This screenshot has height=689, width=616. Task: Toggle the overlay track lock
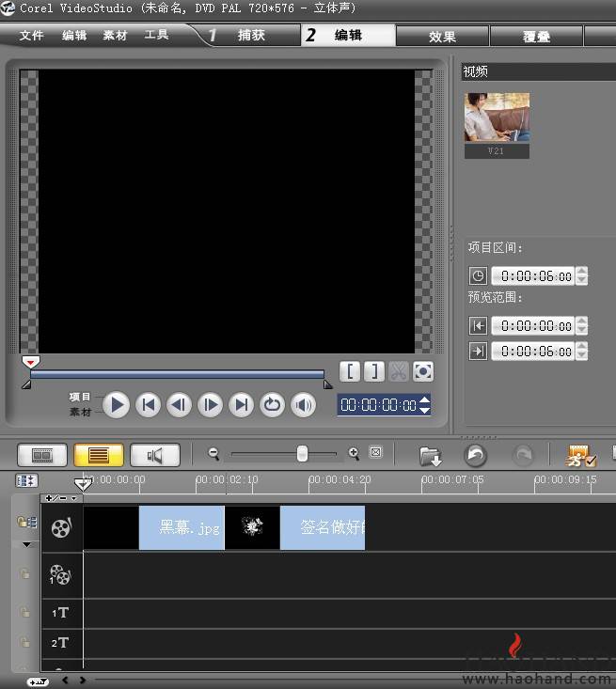[25, 574]
